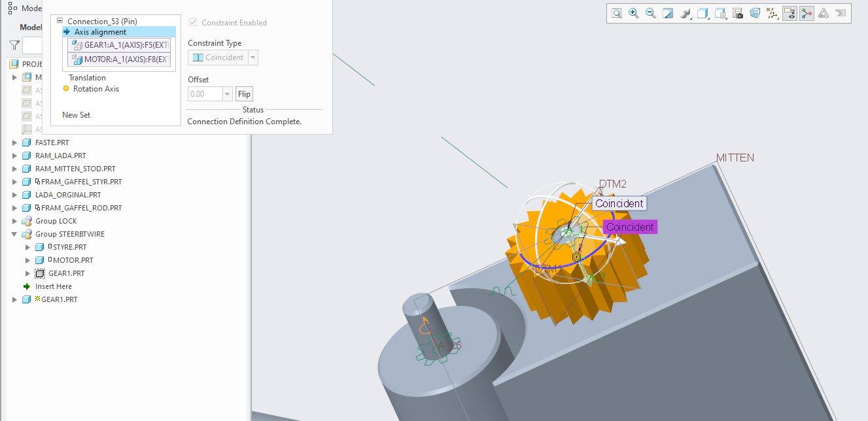
Task: Toggle the Datum Display Filters icon
Action: [772, 13]
